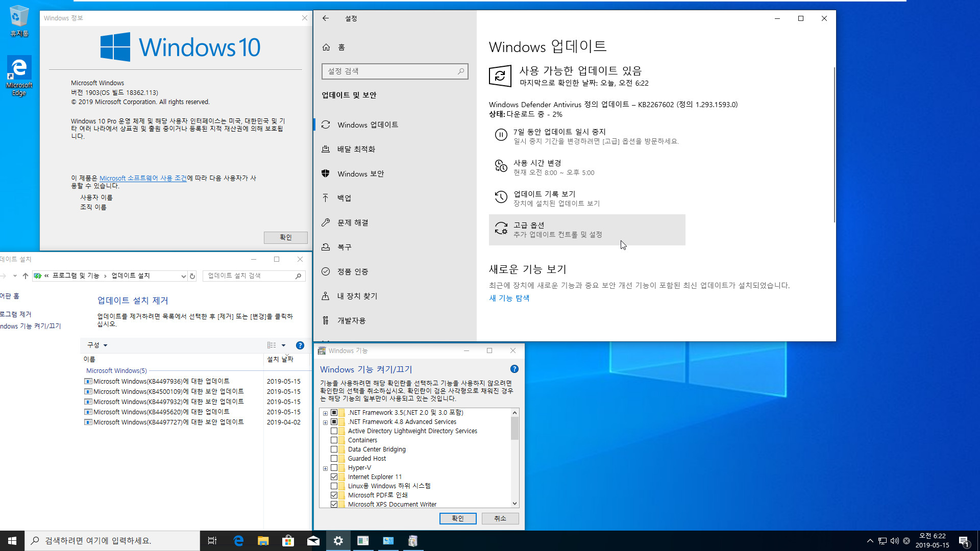Open 문제 해결 settings page
Viewport: 980px width, 551px height.
(395, 223)
